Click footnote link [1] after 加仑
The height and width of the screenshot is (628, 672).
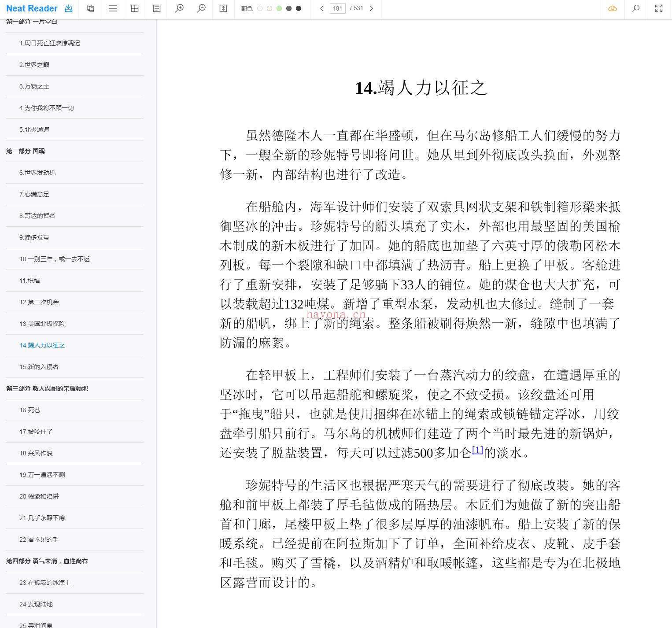pos(477,450)
